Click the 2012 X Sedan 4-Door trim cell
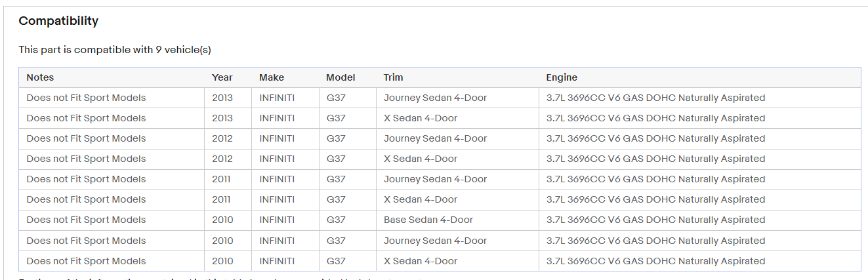Viewport: 868px width, 280px height. 457,159
